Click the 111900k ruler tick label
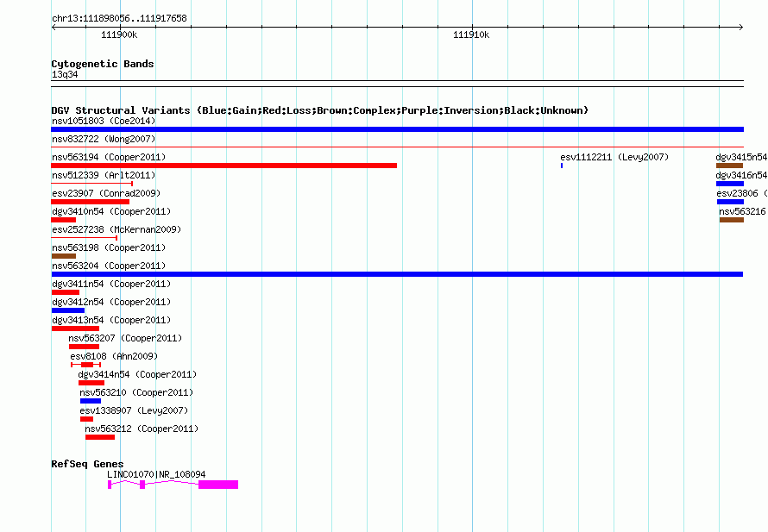Viewport: 768px width, 532px height. [x=119, y=34]
